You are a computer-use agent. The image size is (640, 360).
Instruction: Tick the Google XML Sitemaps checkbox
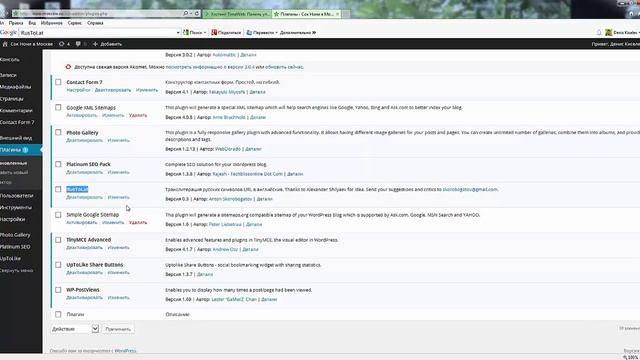(58, 107)
